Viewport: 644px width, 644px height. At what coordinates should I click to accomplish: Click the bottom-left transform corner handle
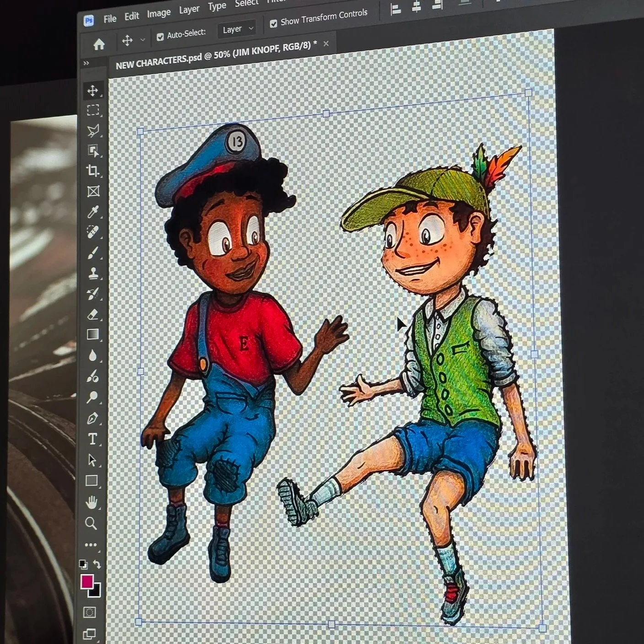click(x=139, y=622)
